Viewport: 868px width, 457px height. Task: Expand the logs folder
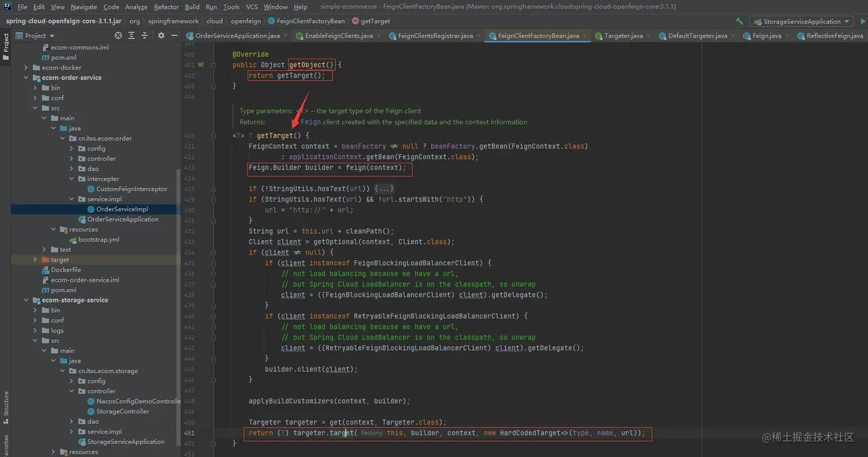click(35, 330)
